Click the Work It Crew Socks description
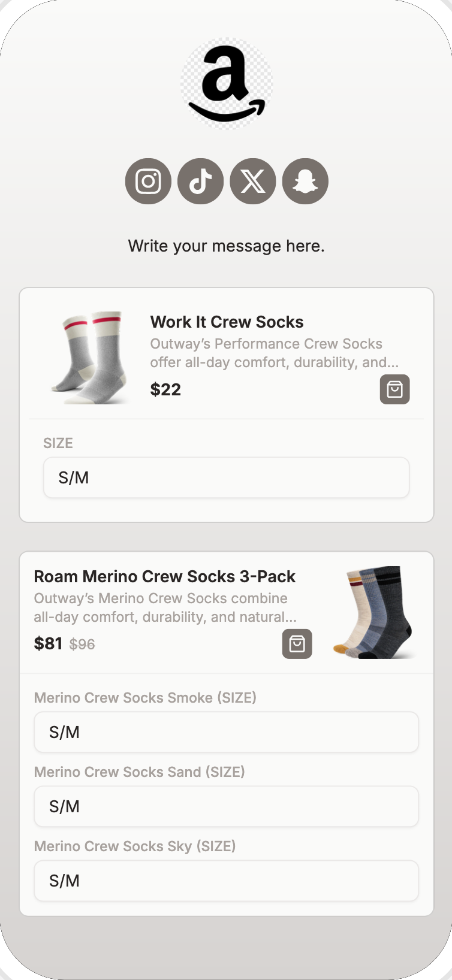 click(x=274, y=353)
